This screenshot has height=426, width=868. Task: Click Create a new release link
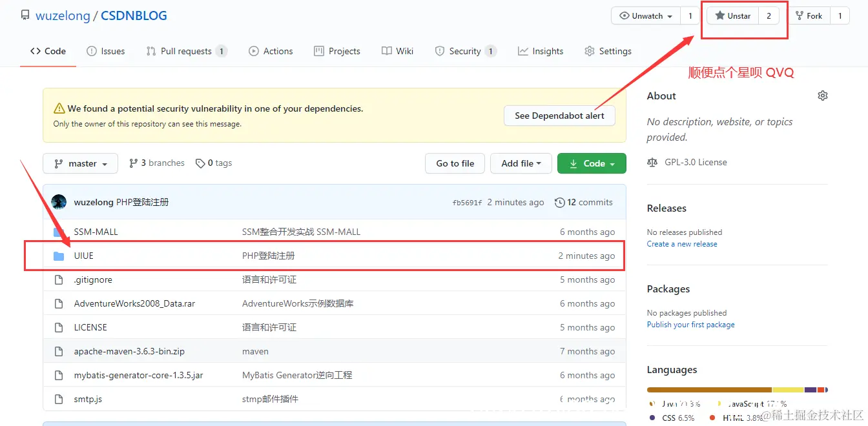[682, 244]
